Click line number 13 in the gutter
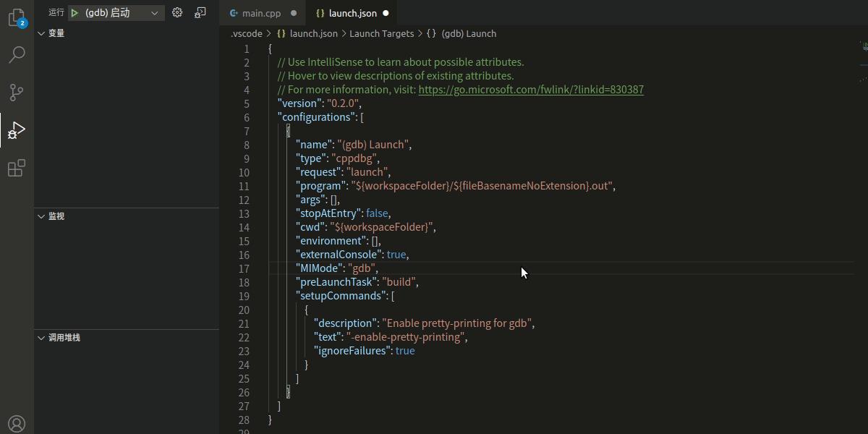 [244, 213]
